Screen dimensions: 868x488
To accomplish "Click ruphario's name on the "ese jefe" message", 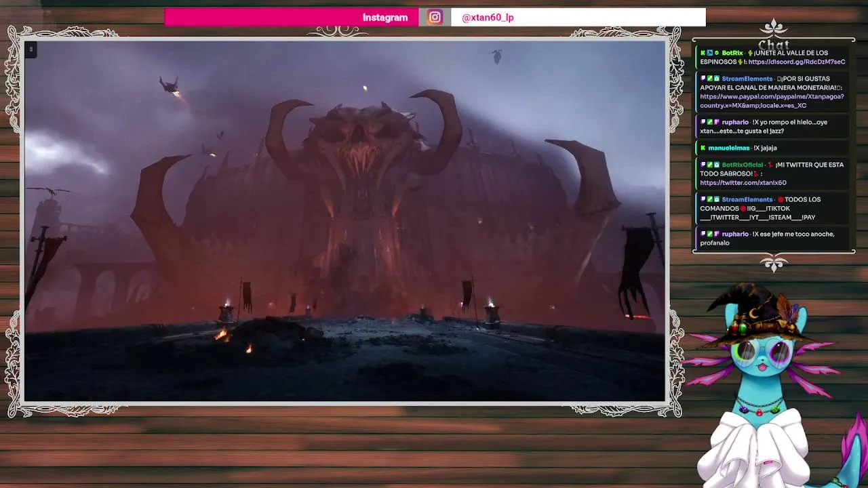I will coord(735,235).
